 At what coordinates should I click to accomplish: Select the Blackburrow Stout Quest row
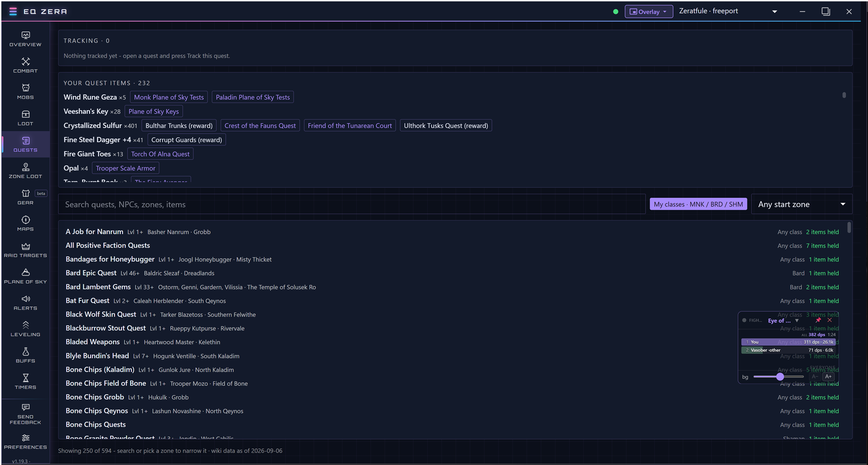pyautogui.click(x=452, y=328)
